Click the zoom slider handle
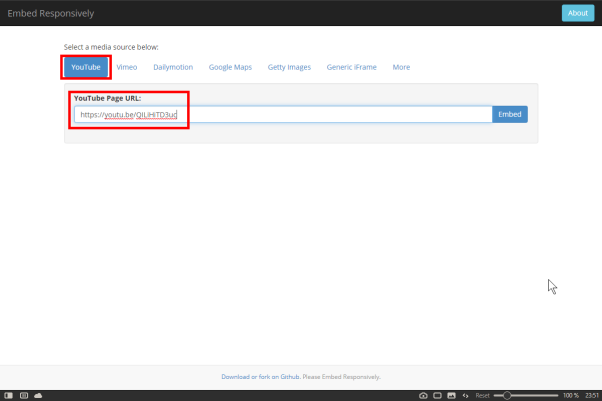 507,395
